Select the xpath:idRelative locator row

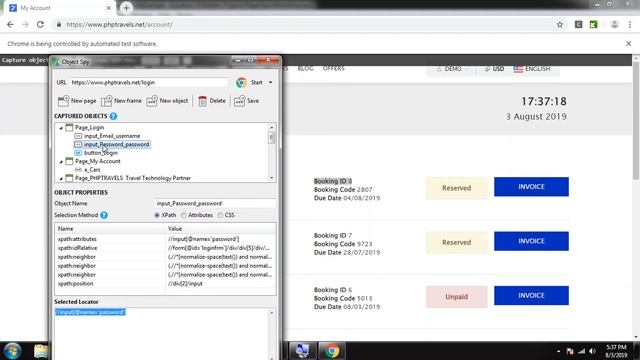pyautogui.click(x=165, y=248)
